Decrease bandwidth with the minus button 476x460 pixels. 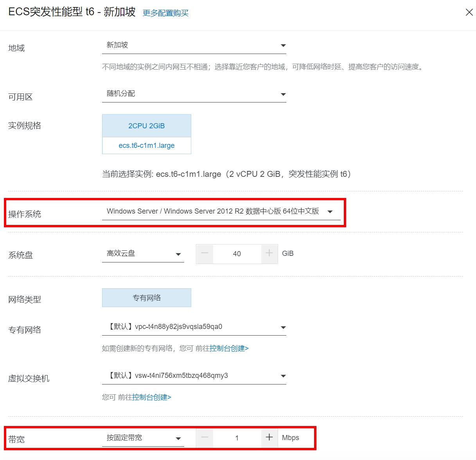205,438
